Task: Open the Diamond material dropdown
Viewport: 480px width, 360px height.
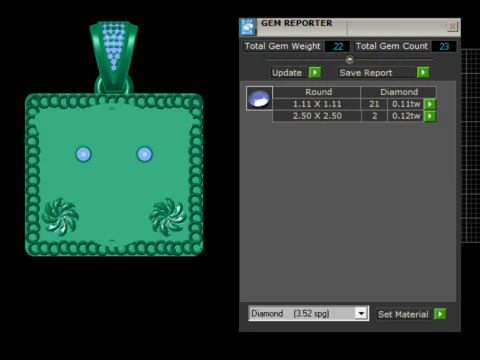Action: click(361, 313)
